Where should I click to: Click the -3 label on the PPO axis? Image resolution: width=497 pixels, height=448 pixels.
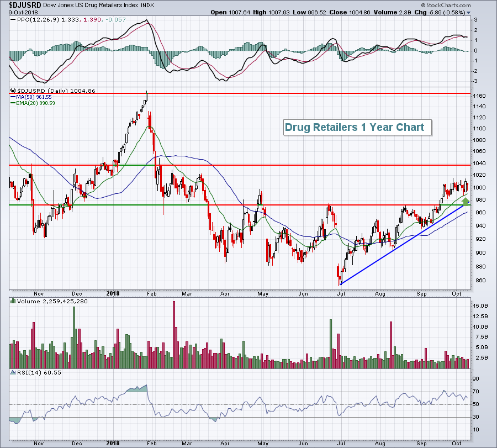click(x=475, y=82)
